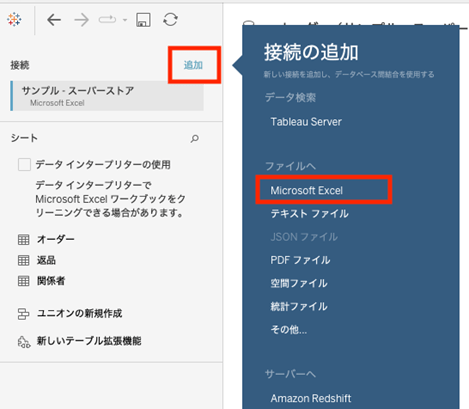Viewport: 469px width, 409px height.
Task: Click the forward arrow icon
Action: (x=81, y=20)
